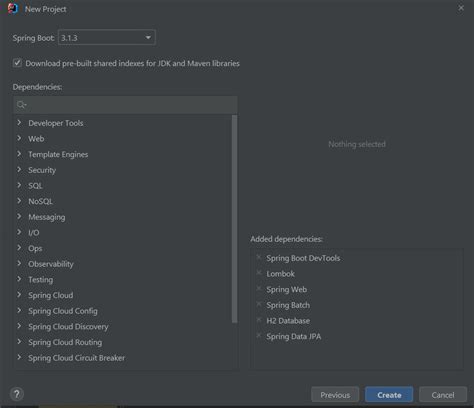The image size is (474, 408).
Task: Select Spring Boot DevTools in added dependencies
Action: (303, 258)
